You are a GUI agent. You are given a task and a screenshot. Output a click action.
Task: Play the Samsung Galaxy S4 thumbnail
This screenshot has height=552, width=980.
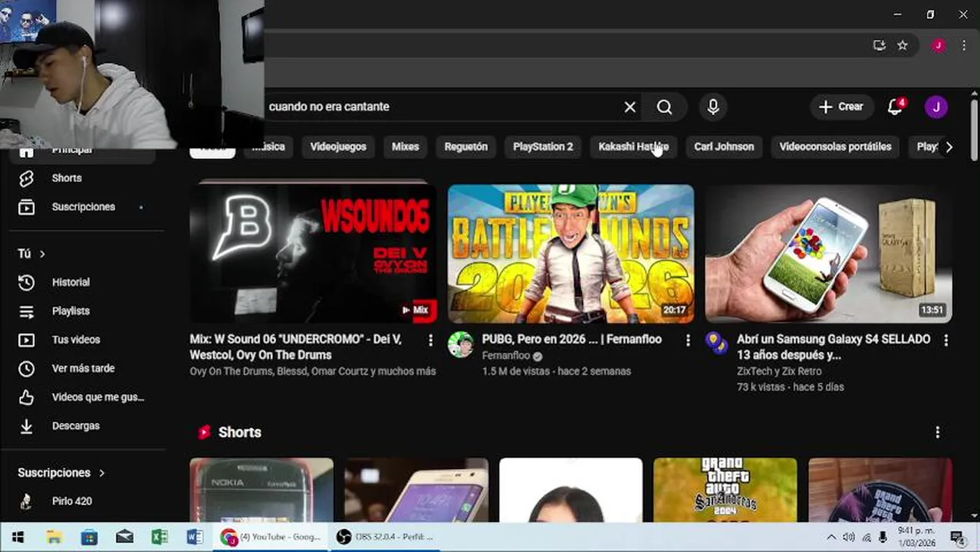pos(828,254)
